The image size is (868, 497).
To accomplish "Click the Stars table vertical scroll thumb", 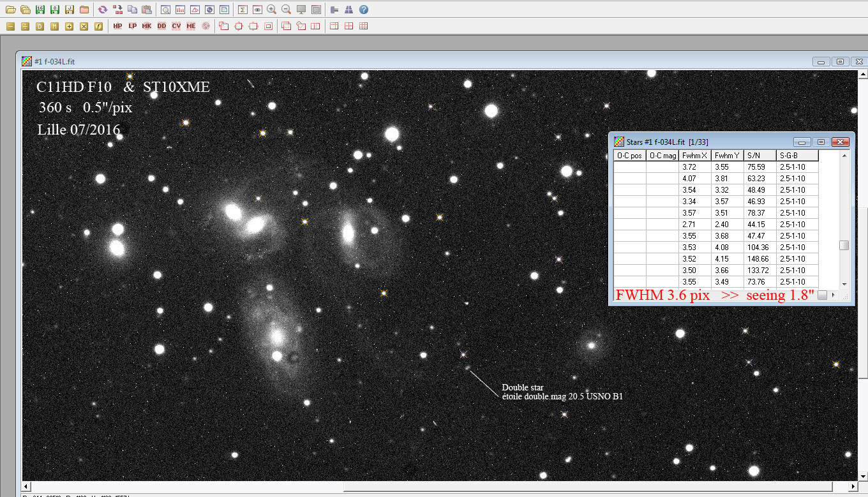I will (x=844, y=246).
